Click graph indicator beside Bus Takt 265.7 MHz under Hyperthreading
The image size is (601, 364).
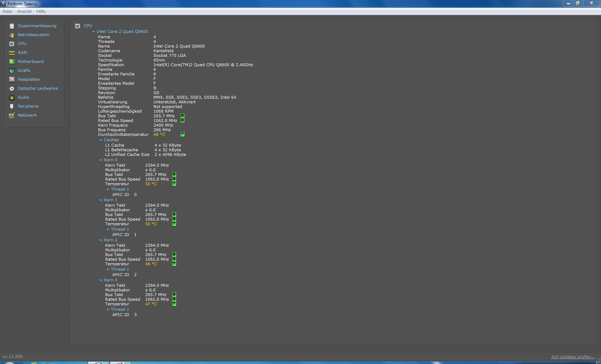tap(182, 116)
